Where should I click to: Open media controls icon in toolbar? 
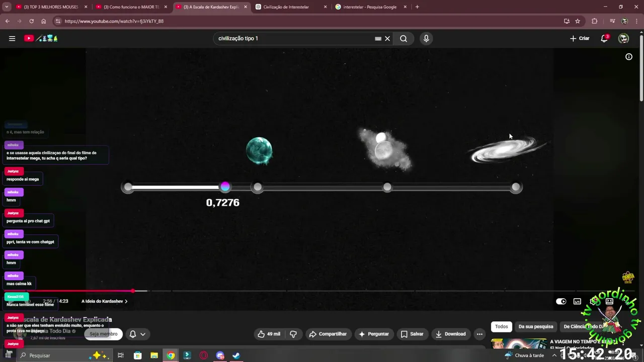[x=612, y=21]
